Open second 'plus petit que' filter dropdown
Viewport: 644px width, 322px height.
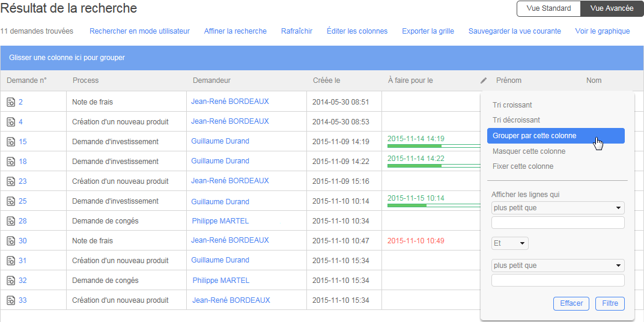point(557,266)
